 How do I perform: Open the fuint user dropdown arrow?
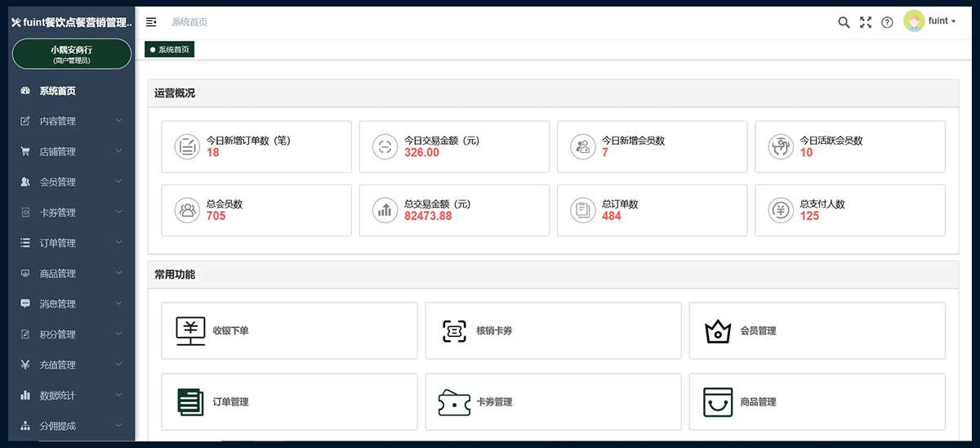[x=954, y=22]
